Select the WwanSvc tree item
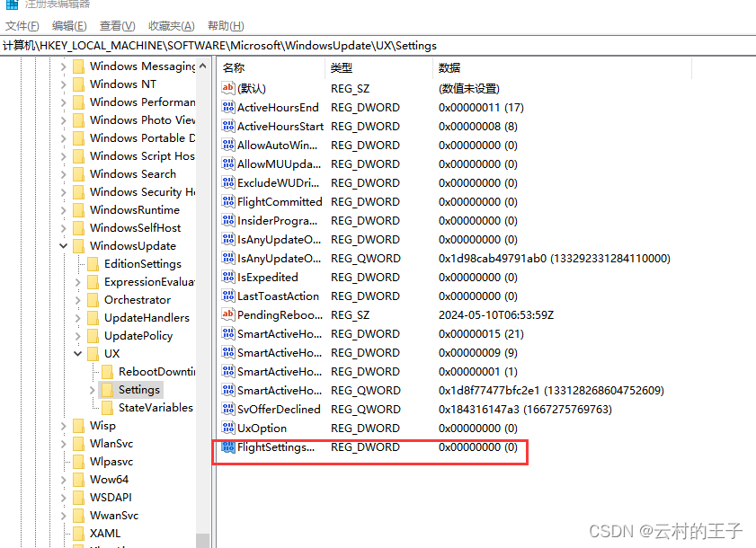Image resolution: width=756 pixels, height=548 pixels. [114, 516]
